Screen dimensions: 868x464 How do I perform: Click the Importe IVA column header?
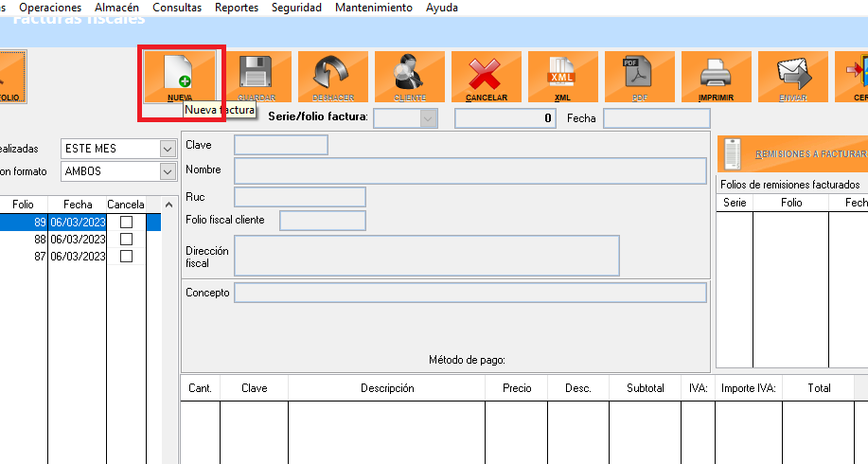pyautogui.click(x=749, y=388)
